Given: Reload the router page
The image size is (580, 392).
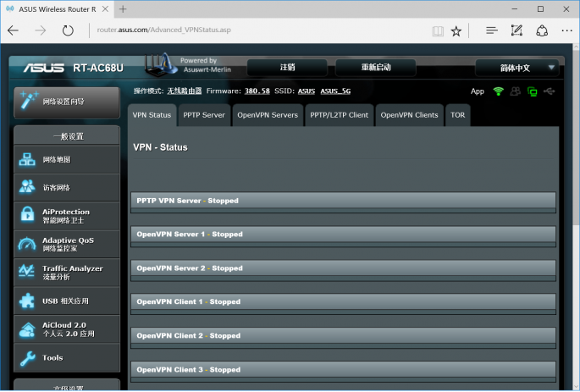Looking at the screenshot, I should [68, 30].
